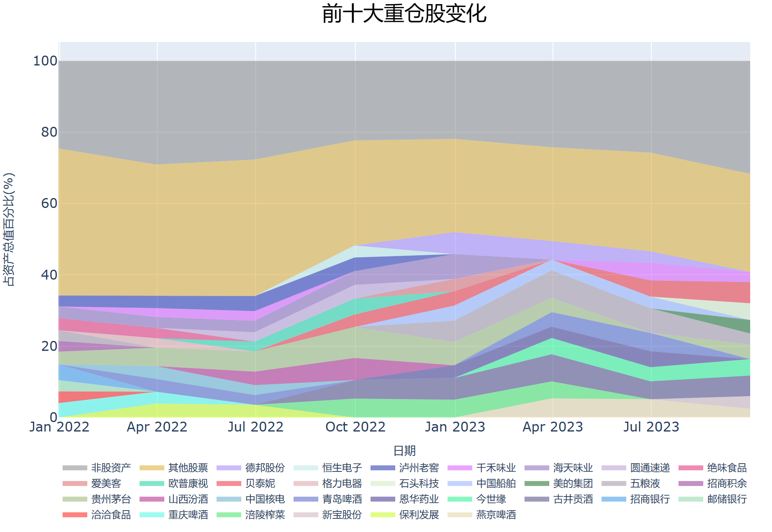Click the Oct 2022 x-axis tick label
The image size is (772, 532).
point(355,427)
